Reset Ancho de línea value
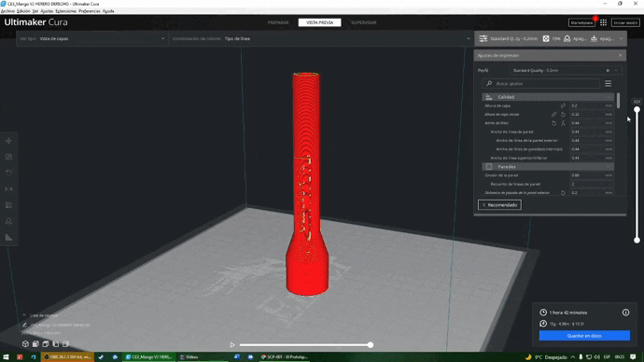The image size is (644, 362). 554,123
